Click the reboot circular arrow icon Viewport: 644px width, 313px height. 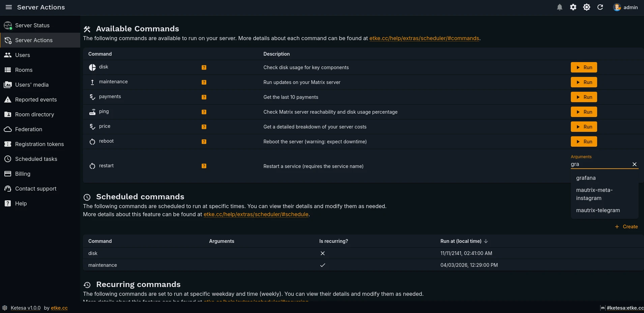point(92,142)
